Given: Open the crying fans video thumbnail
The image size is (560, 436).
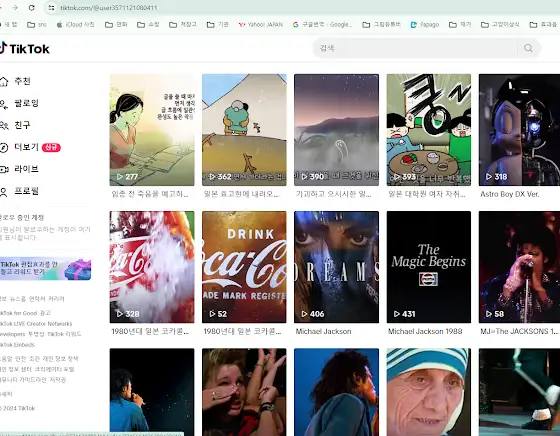Looking at the screenshot, I should [x=244, y=392].
